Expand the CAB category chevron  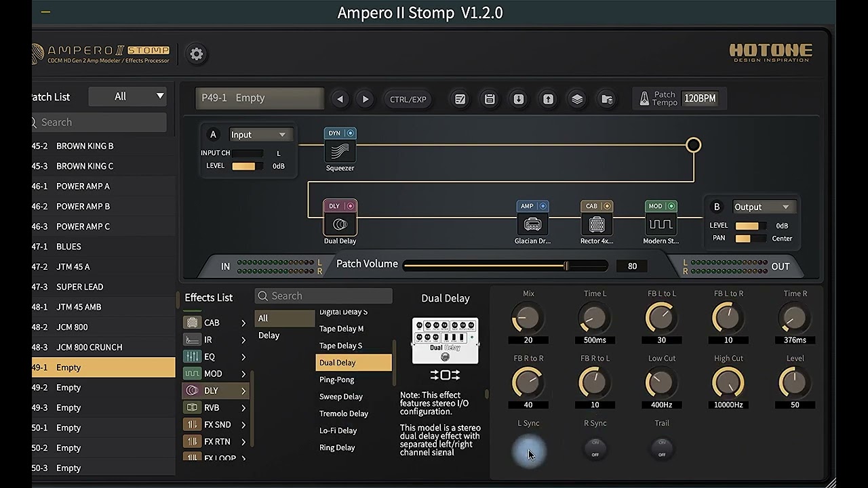pyautogui.click(x=243, y=323)
